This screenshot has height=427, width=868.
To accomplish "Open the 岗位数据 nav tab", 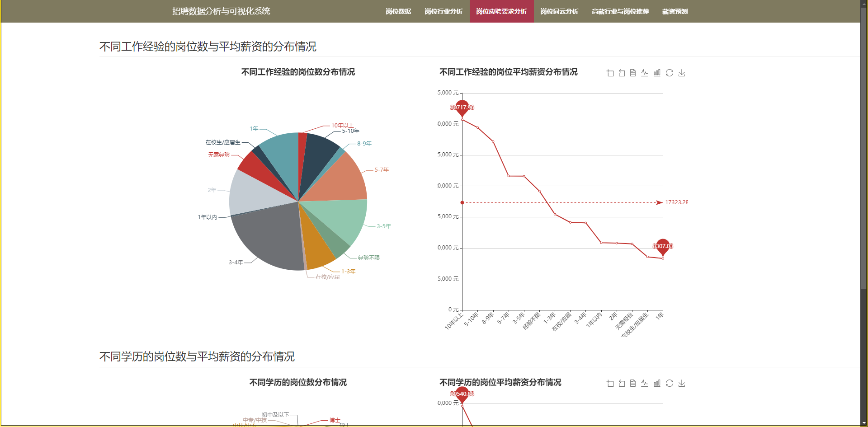I will [398, 11].
